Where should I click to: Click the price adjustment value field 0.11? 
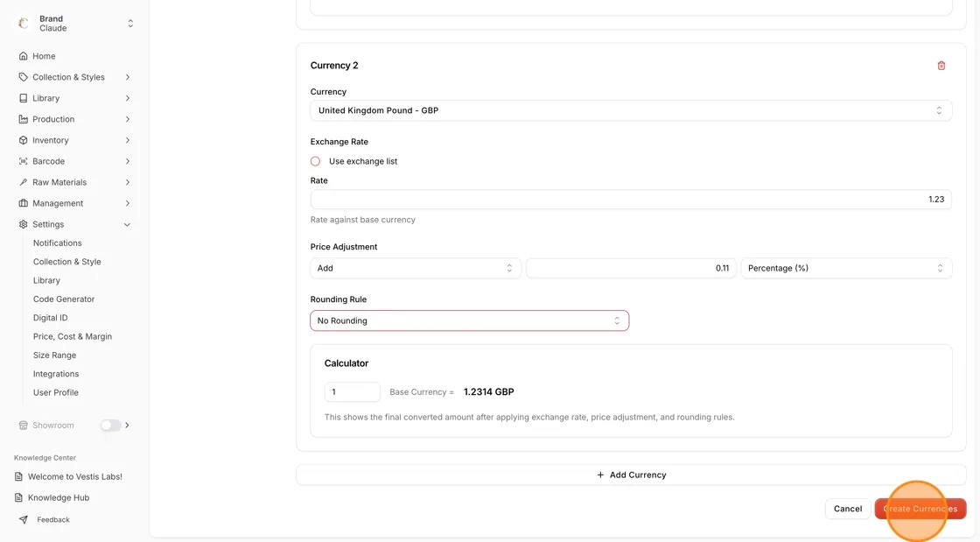[x=631, y=268]
